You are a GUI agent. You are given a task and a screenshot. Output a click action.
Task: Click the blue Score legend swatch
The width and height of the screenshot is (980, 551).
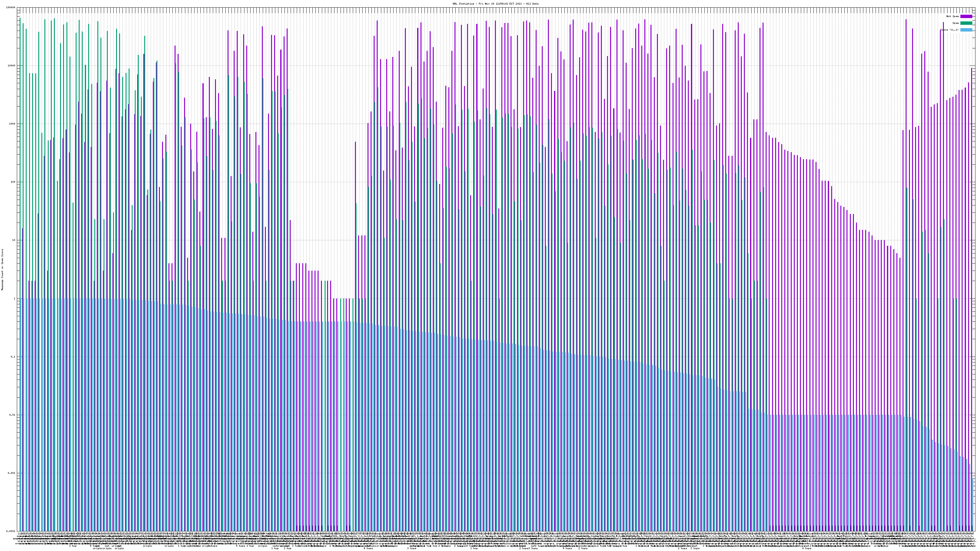966,30
